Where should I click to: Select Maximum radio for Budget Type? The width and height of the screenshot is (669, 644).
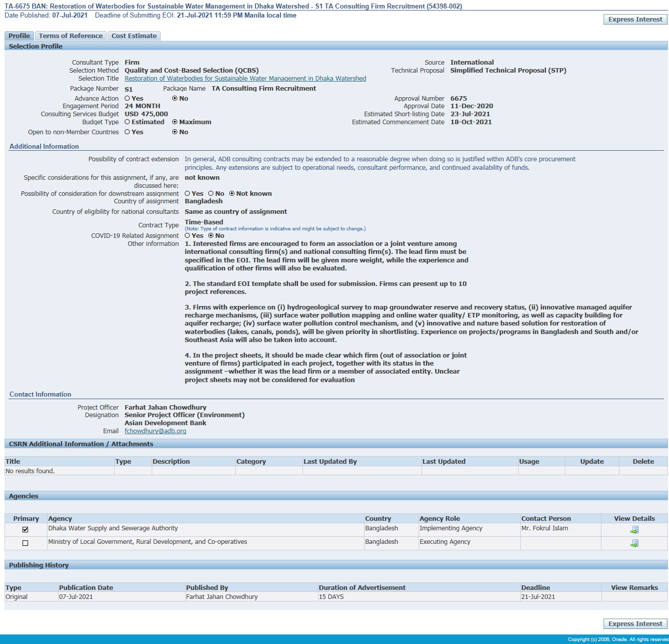175,122
